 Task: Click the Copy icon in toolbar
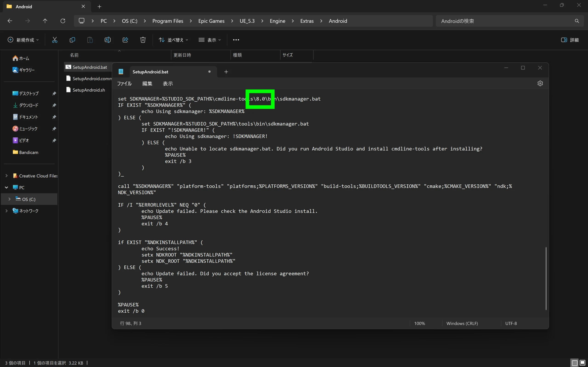click(x=72, y=40)
